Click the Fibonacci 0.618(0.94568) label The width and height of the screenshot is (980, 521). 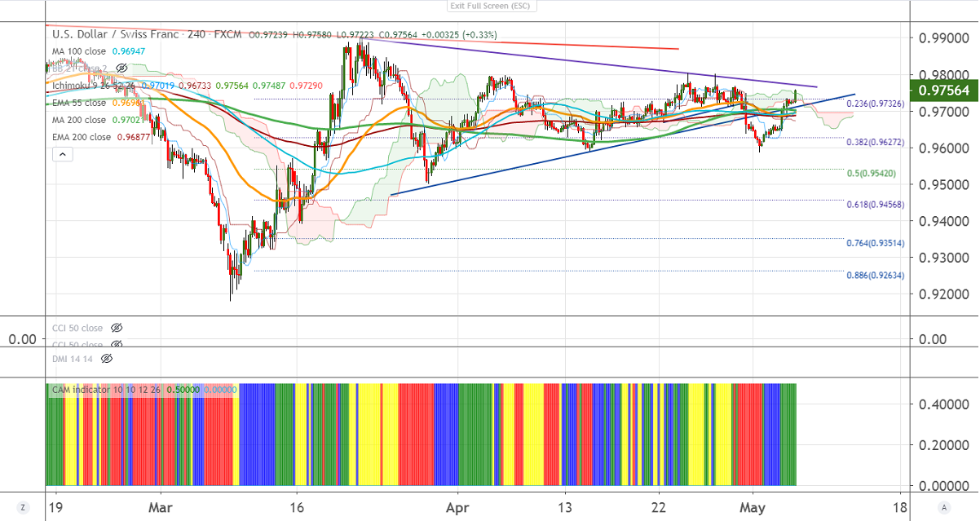click(x=874, y=205)
